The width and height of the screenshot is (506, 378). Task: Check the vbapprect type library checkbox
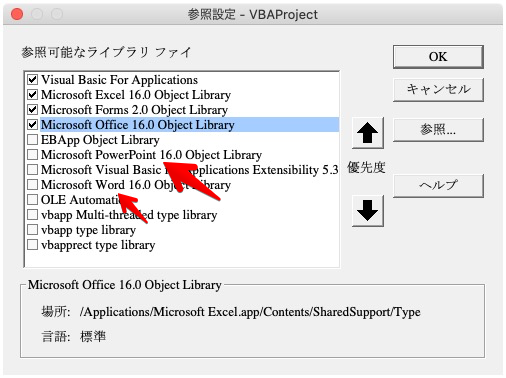pyautogui.click(x=32, y=245)
